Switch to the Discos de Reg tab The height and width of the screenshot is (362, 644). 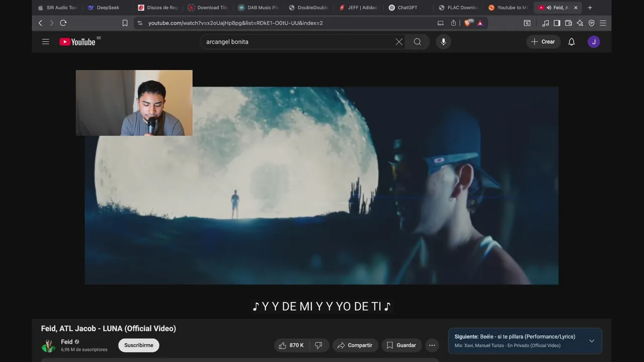157,8
